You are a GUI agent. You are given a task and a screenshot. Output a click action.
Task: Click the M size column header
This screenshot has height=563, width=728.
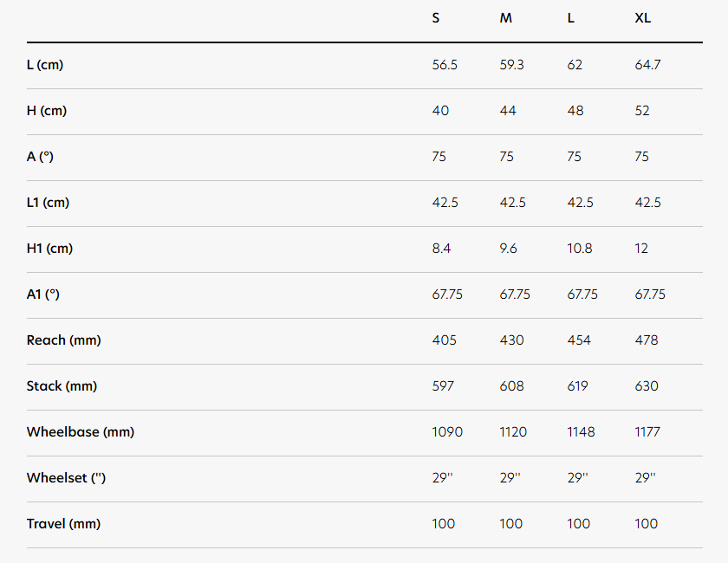click(505, 18)
